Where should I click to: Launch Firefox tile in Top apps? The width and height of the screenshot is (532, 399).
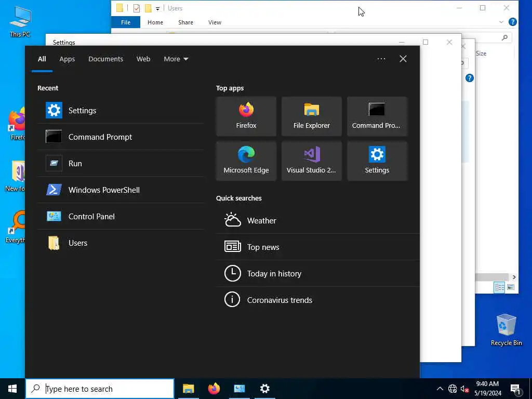(x=246, y=116)
